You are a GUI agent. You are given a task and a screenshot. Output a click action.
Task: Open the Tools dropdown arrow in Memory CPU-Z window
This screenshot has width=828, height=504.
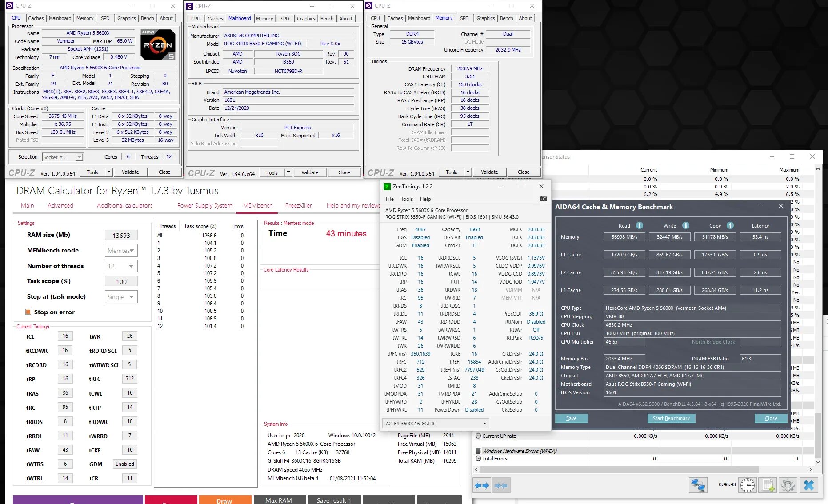coord(468,172)
